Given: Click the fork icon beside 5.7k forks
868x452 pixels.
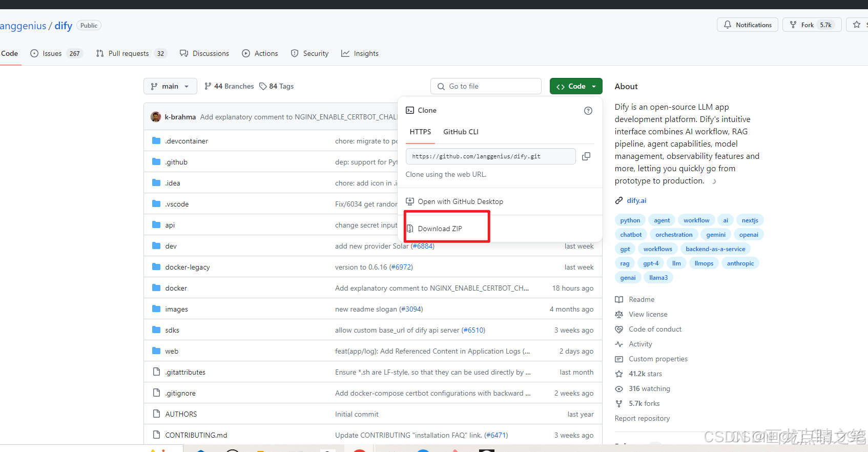Looking at the screenshot, I should click(x=619, y=403).
